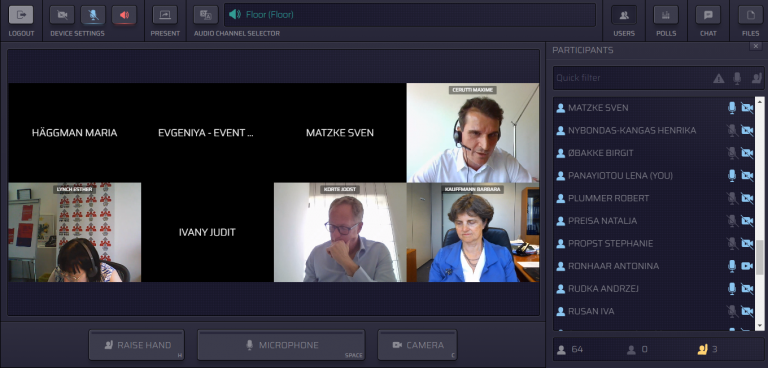
Task: Open camera device settings icon
Action: [x=62, y=15]
